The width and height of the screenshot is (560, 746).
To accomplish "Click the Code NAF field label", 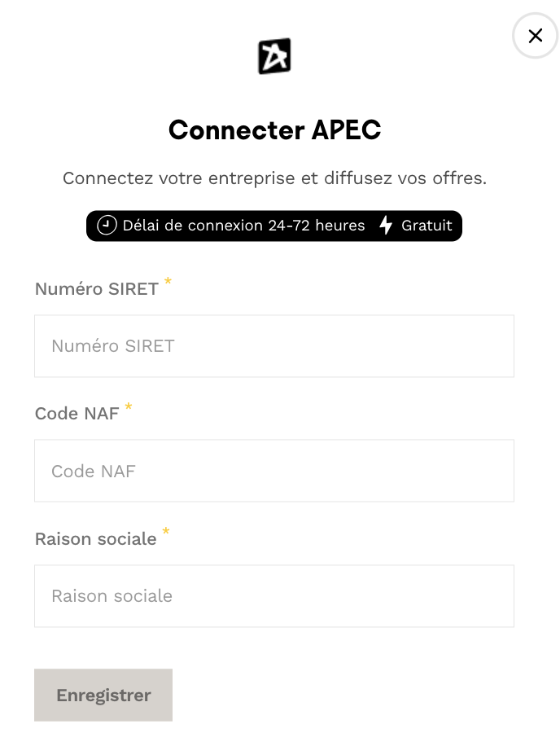I will [77, 414].
